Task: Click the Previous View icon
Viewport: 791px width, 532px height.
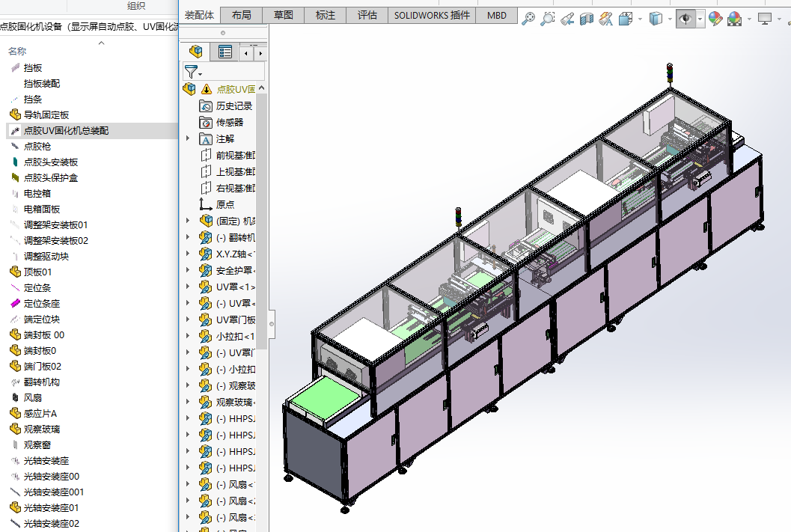Action: coord(567,19)
